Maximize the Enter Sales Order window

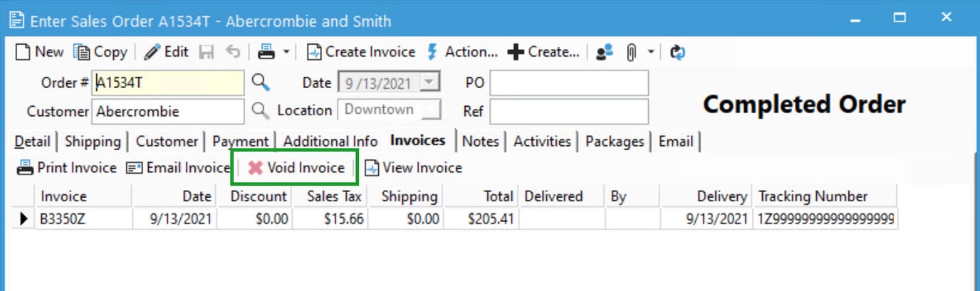click(x=900, y=17)
